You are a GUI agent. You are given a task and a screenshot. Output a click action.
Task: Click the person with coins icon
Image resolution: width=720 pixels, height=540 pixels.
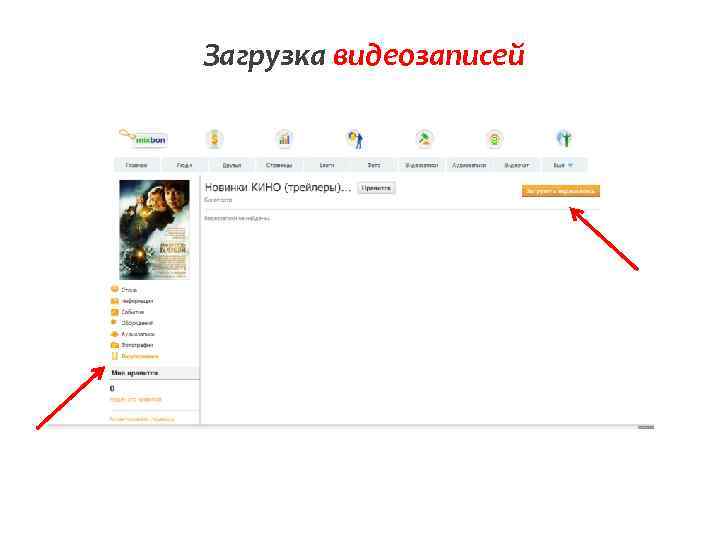pyautogui.click(x=355, y=139)
